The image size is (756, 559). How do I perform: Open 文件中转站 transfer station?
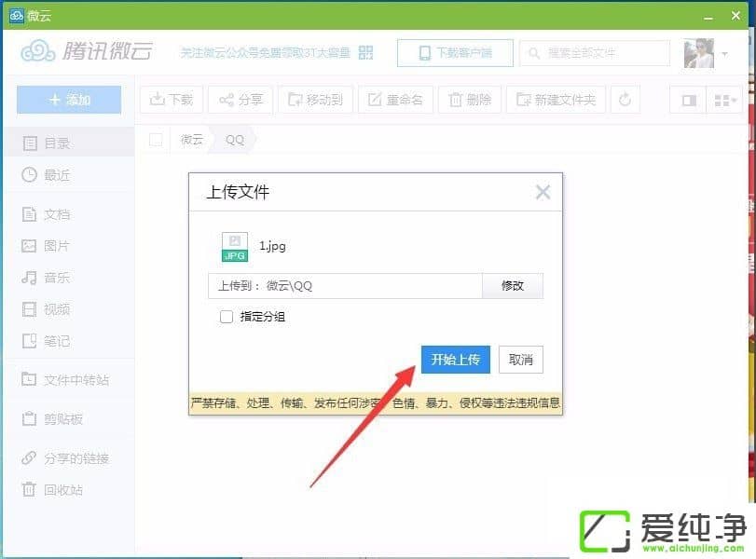[x=76, y=380]
